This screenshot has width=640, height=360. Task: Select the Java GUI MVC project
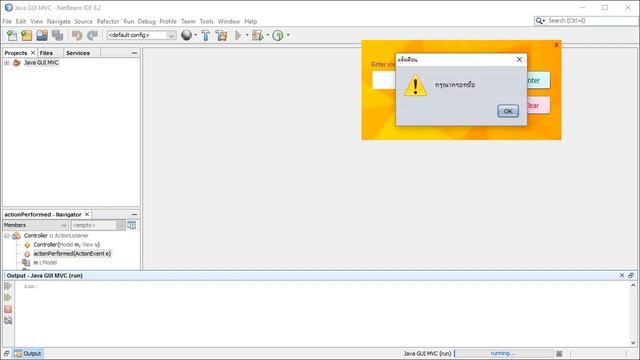41,63
